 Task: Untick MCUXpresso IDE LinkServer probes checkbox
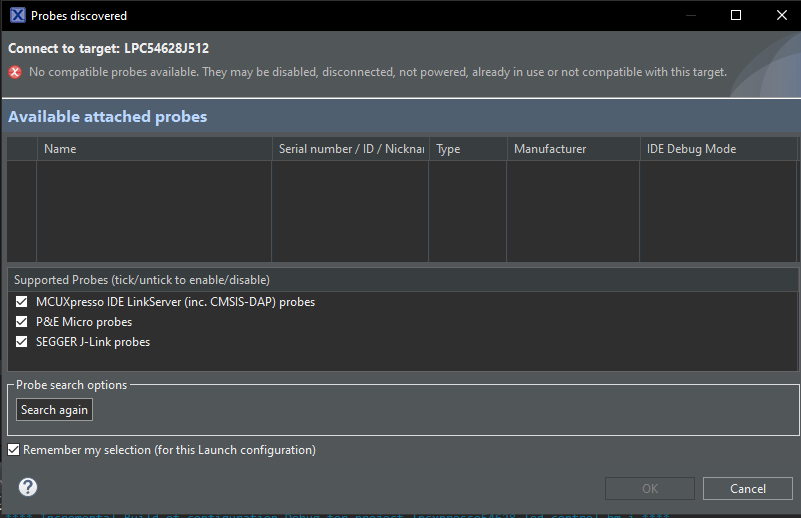coord(22,302)
